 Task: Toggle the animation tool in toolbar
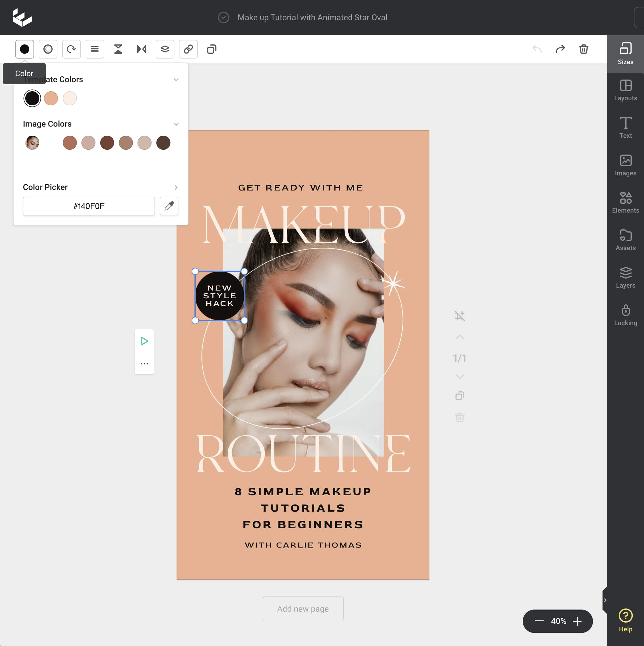click(x=118, y=49)
